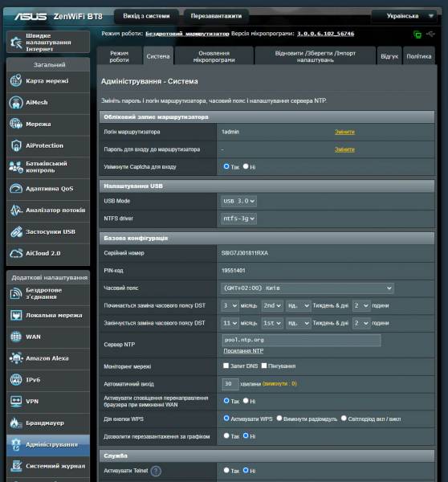Viewport: 448px width, 482px height.
Task: Select Так to activate Telnet
Action: (226, 470)
